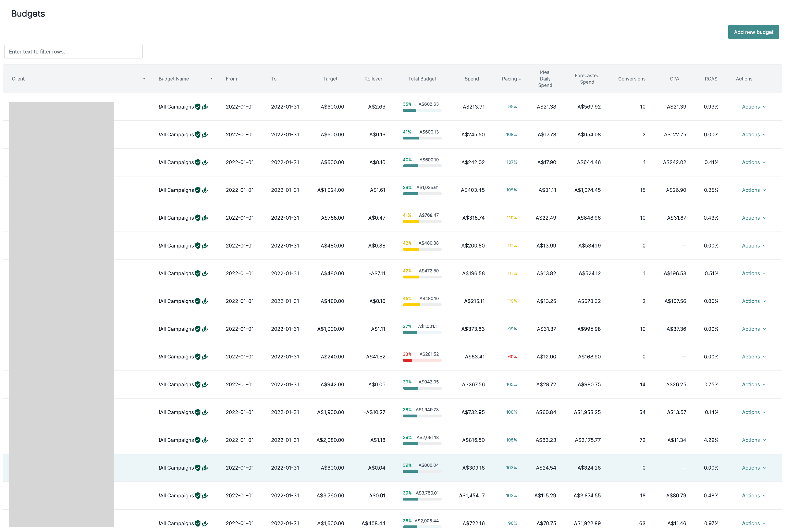Viewport: 787px width, 532px height.
Task: Click shield check icon in A$1,024.00 target row
Action: click(x=198, y=190)
